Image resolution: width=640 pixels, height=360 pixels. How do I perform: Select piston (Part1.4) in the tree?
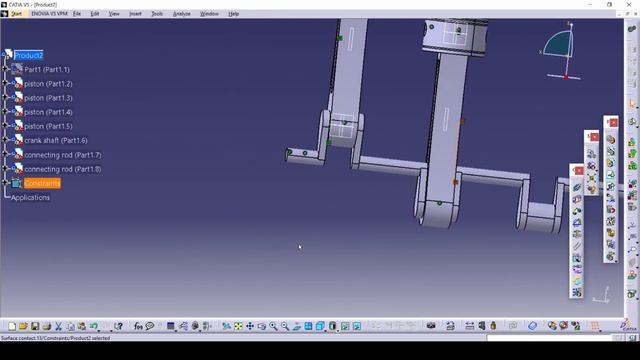tap(48, 112)
